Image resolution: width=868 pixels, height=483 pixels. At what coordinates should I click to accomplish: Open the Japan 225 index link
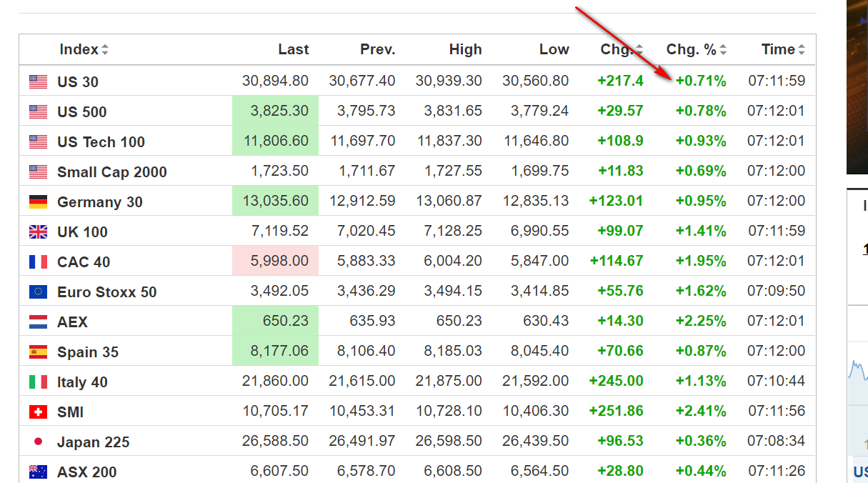coord(94,442)
